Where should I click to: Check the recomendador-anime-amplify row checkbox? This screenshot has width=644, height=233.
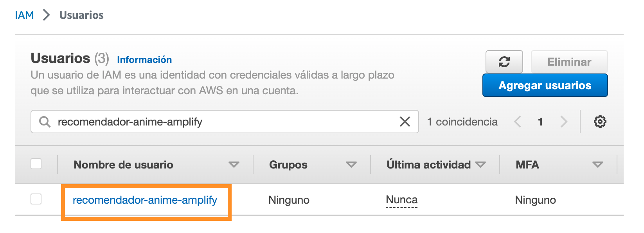tap(36, 199)
